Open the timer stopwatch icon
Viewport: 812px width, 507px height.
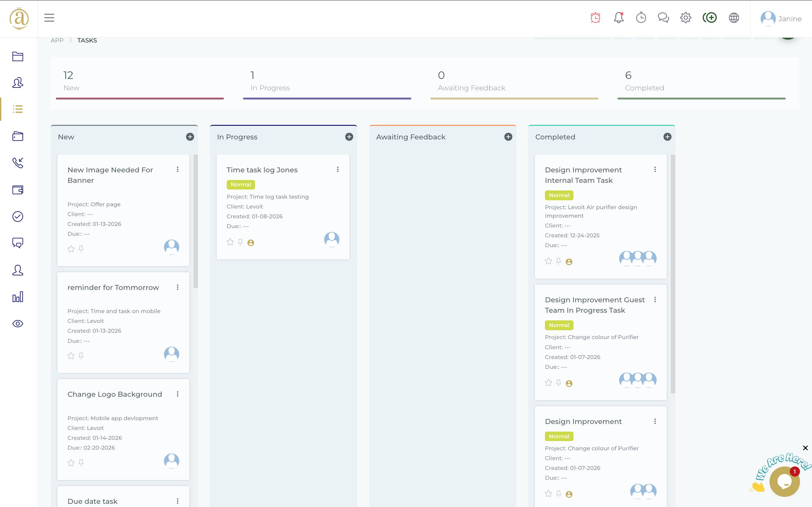pyautogui.click(x=641, y=18)
